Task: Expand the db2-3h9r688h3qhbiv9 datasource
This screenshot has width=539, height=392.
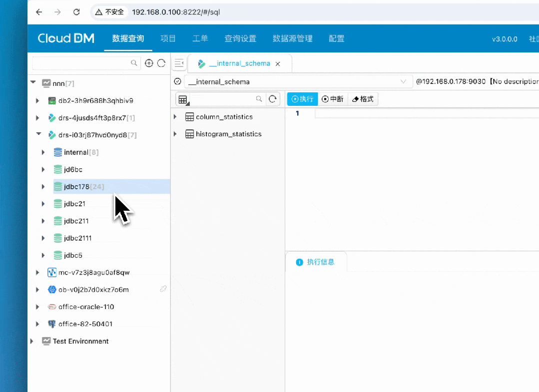Action: coord(37,101)
